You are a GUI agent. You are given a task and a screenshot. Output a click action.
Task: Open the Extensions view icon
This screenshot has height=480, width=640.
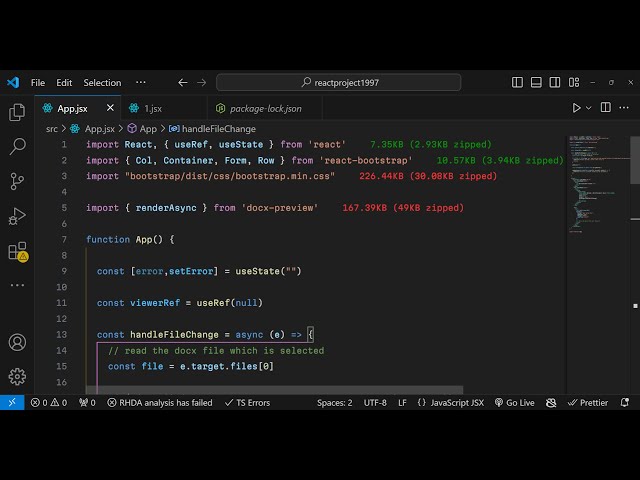(17, 251)
